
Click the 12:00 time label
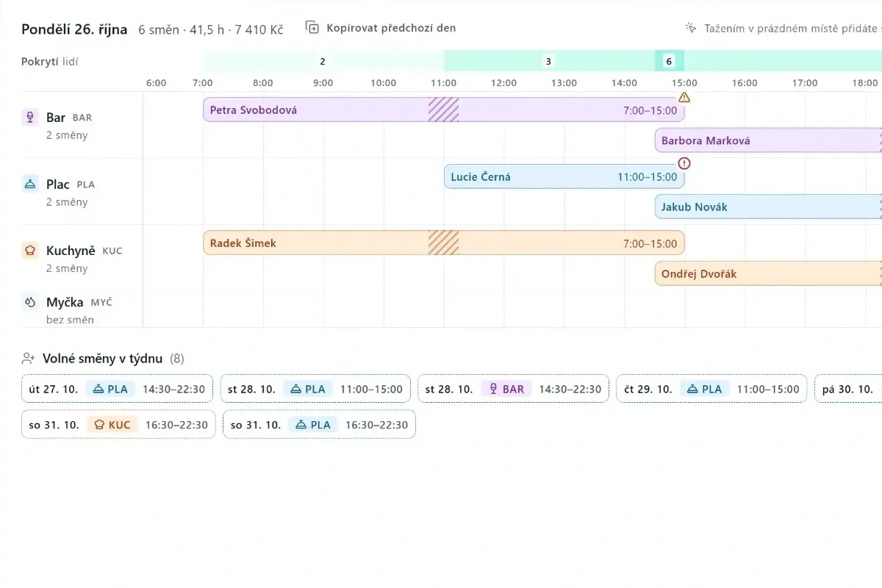(504, 83)
